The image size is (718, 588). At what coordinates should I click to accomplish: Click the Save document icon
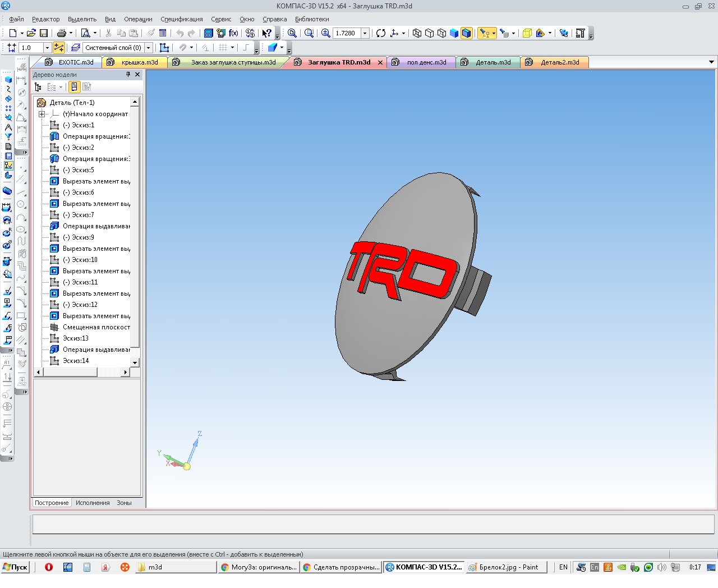pos(44,33)
